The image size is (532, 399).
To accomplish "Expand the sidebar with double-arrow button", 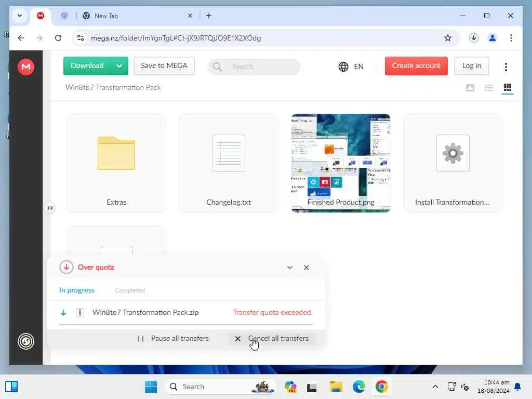I will 50,208.
